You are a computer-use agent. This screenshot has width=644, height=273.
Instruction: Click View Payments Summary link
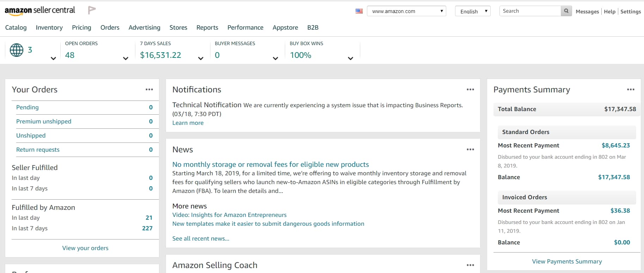(x=567, y=261)
